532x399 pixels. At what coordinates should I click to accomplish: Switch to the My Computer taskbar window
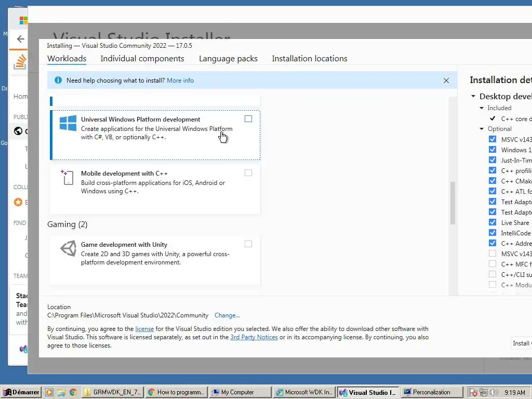240,392
